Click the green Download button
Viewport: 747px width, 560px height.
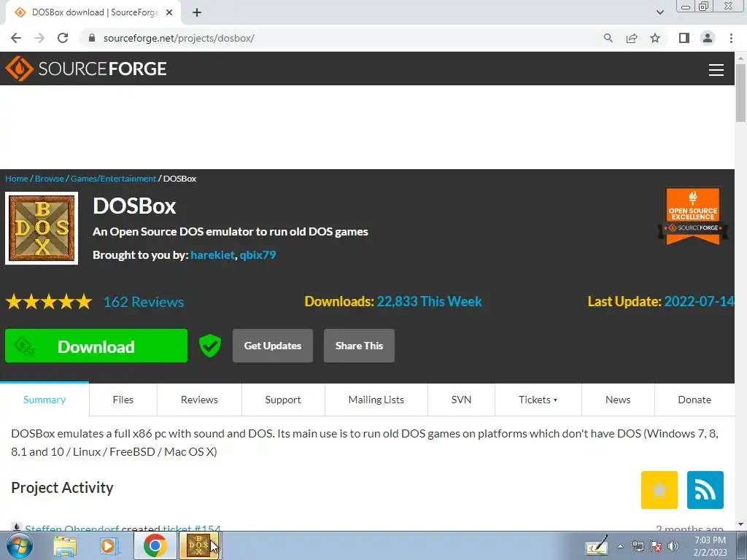pos(96,346)
